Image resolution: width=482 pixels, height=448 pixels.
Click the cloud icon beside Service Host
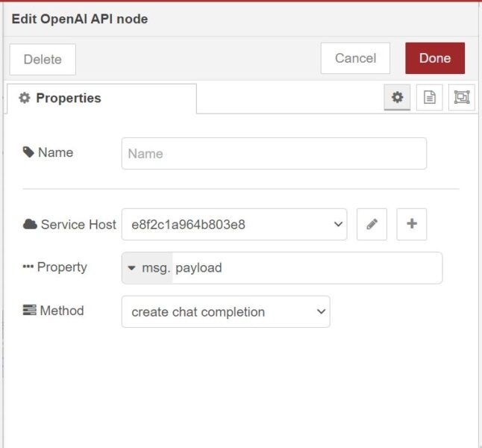(30, 224)
